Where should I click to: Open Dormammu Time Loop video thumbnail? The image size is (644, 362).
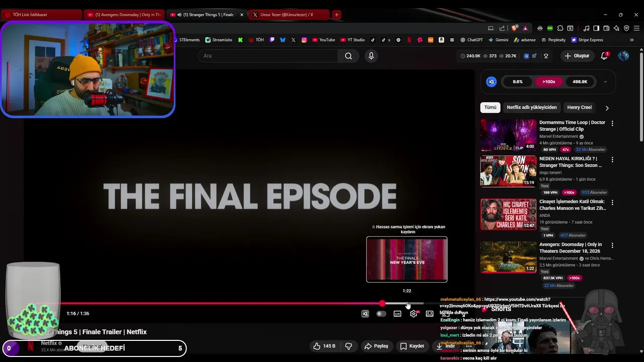point(508,135)
